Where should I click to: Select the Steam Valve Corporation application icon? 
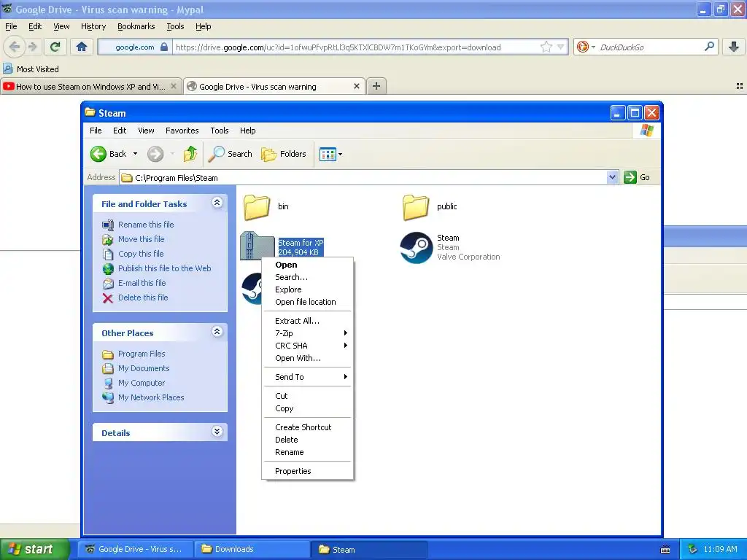(x=416, y=248)
